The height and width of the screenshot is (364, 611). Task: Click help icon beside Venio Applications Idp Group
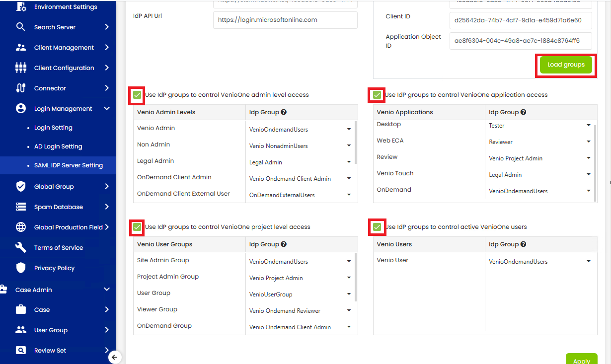pos(524,112)
